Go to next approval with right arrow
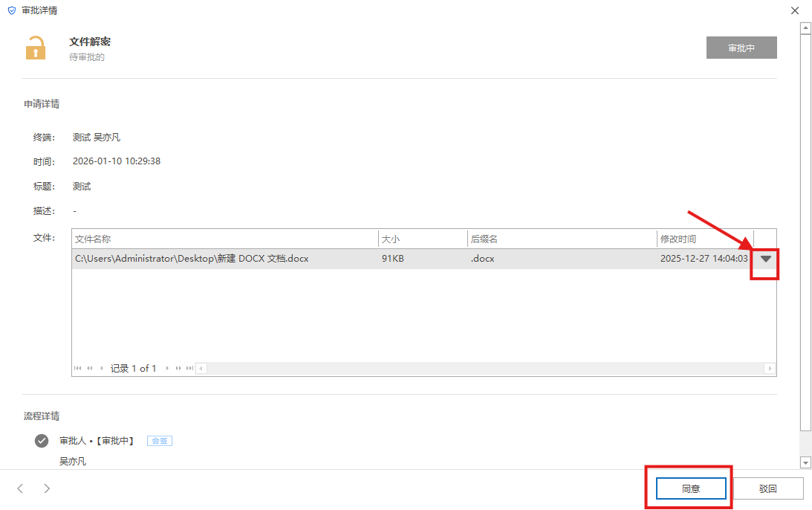 [x=47, y=488]
